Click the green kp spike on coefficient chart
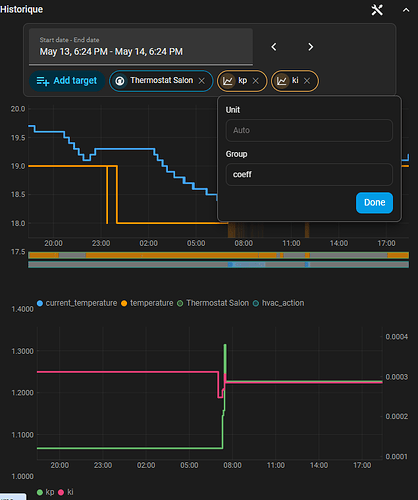 coord(225,358)
